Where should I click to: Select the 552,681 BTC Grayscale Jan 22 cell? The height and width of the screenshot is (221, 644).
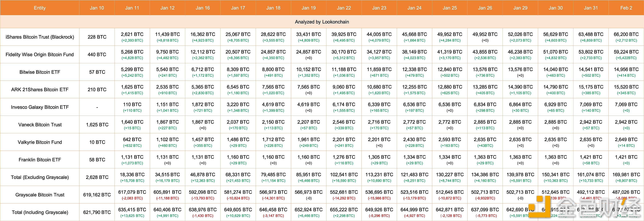pyautogui.click(x=344, y=195)
